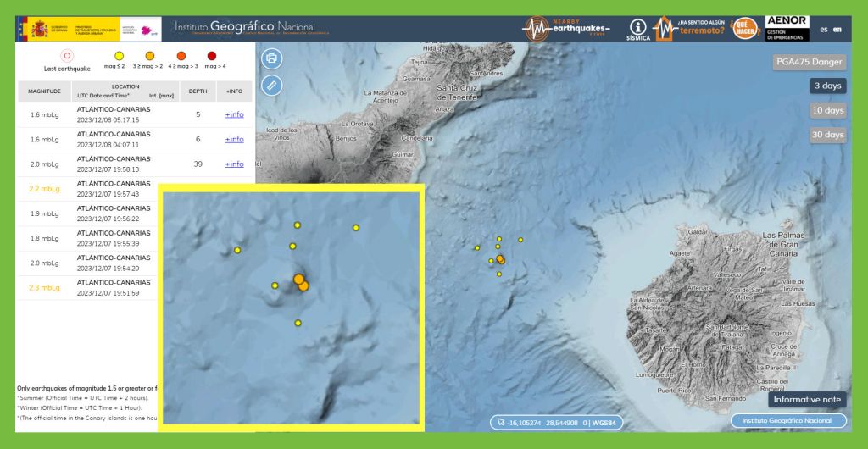Show earthquakes from the last 30 days
The height and width of the screenshot is (449, 868).
tap(827, 135)
